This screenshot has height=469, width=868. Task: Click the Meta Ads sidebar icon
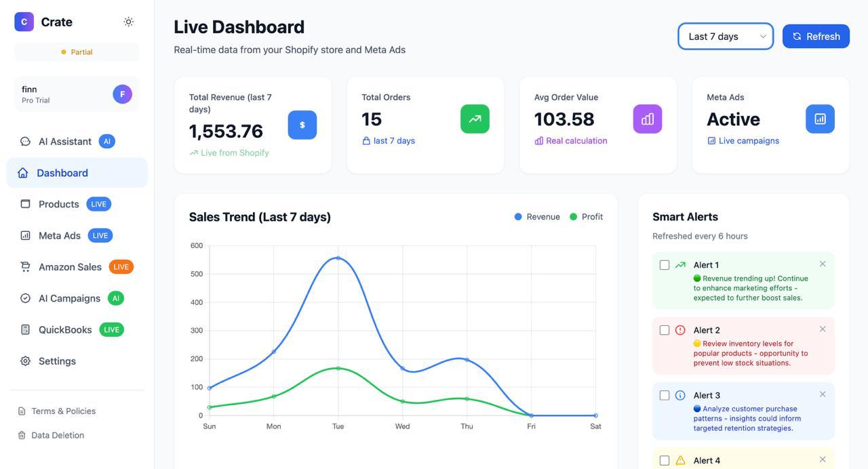coord(24,234)
